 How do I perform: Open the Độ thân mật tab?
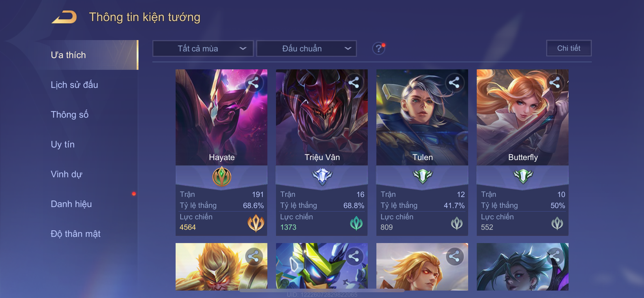click(75, 234)
